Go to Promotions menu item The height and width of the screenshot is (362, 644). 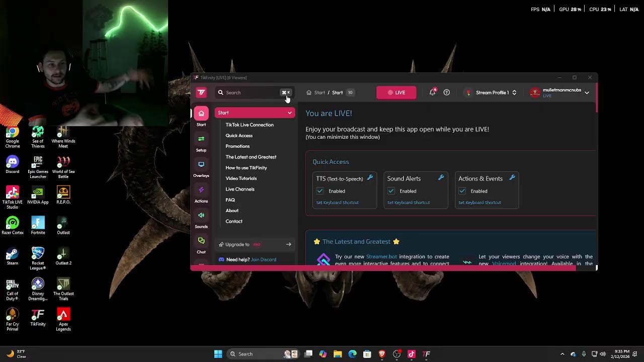[237, 146]
